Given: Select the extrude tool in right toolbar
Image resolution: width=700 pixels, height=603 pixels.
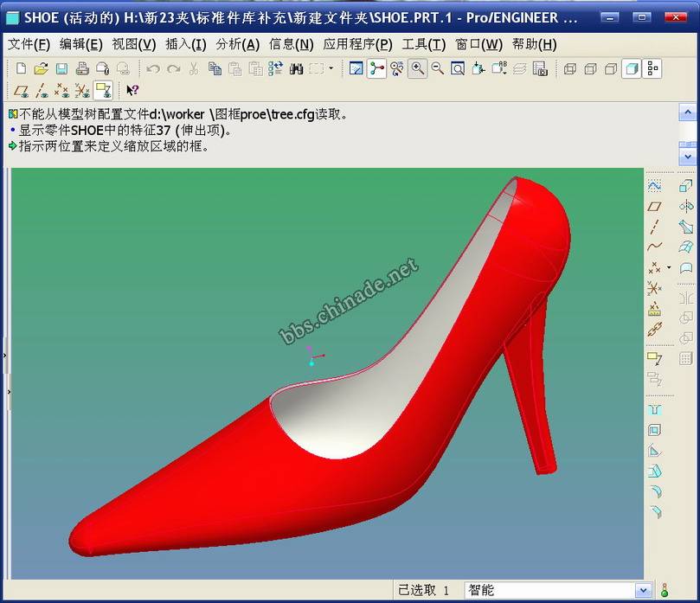Looking at the screenshot, I should (685, 185).
